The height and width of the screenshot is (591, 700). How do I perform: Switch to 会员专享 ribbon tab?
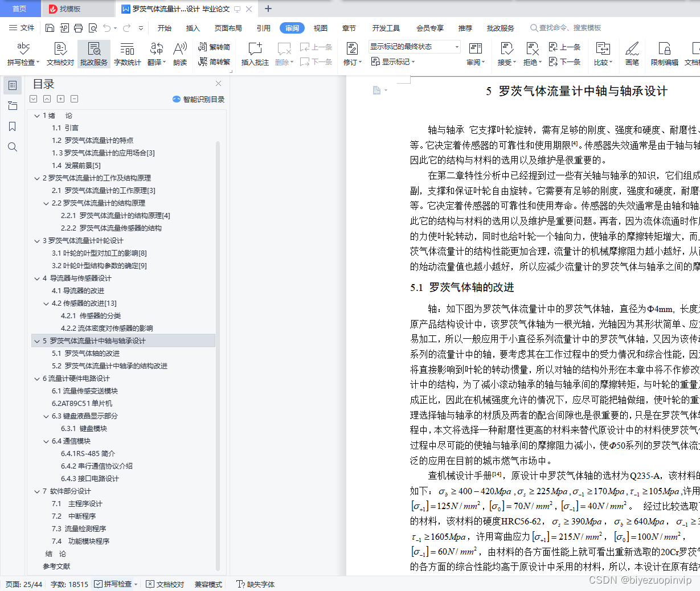pyautogui.click(x=430, y=28)
